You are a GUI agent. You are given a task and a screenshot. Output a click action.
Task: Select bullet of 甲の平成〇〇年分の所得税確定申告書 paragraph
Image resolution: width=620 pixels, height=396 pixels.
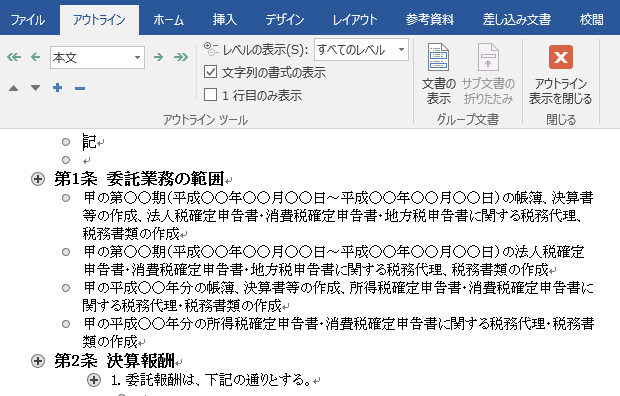tap(66, 324)
